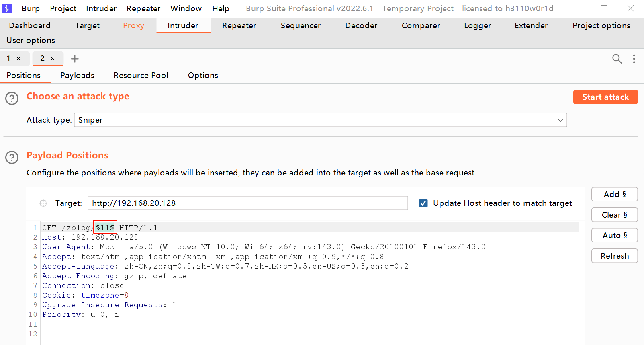Close Intruder tab 2
Viewport: 644px width, 345px height.
click(52, 58)
